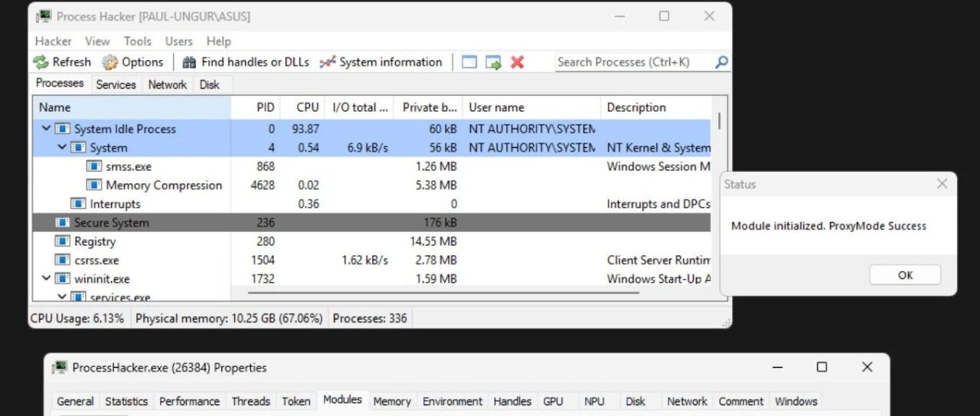980x416 pixels.
Task: Open the Hacker menu
Action: [x=53, y=41]
